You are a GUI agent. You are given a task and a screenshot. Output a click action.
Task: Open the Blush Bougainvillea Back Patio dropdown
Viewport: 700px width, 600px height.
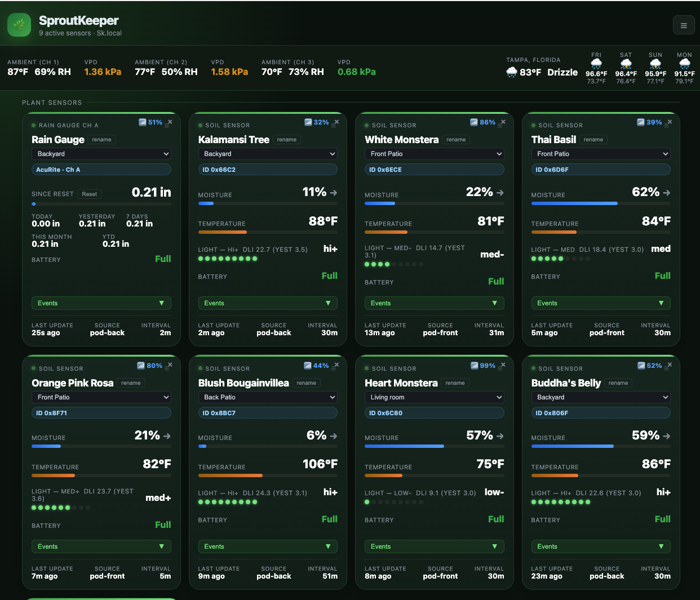coord(268,397)
